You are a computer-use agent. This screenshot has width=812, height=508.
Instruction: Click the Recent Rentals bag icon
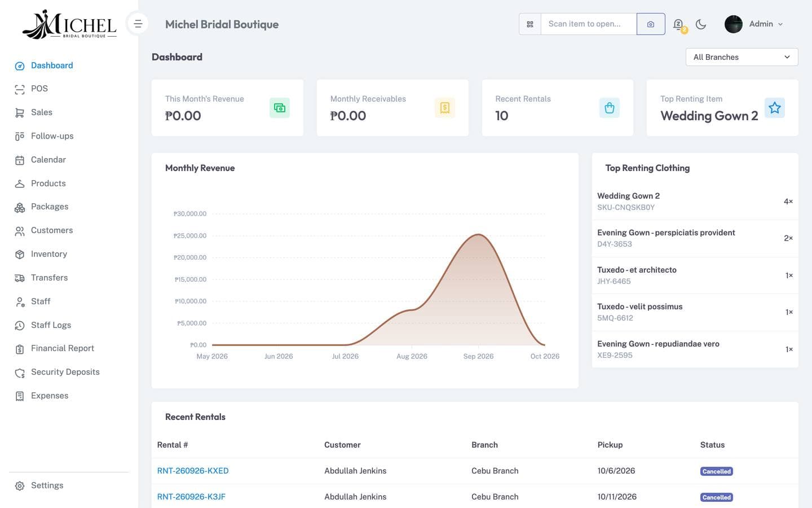(x=610, y=108)
